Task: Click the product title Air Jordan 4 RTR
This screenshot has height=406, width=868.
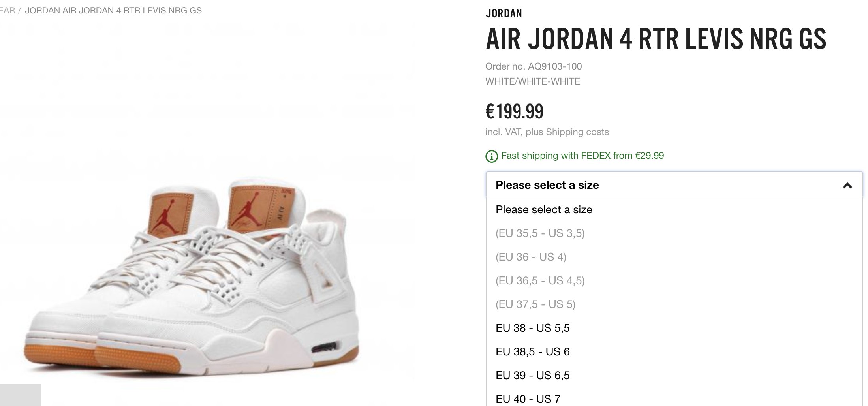Action: 656,39
